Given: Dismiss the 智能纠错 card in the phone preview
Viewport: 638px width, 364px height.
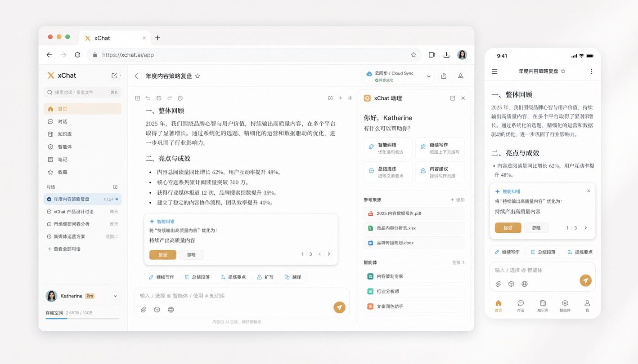Looking at the screenshot, I should click(589, 191).
